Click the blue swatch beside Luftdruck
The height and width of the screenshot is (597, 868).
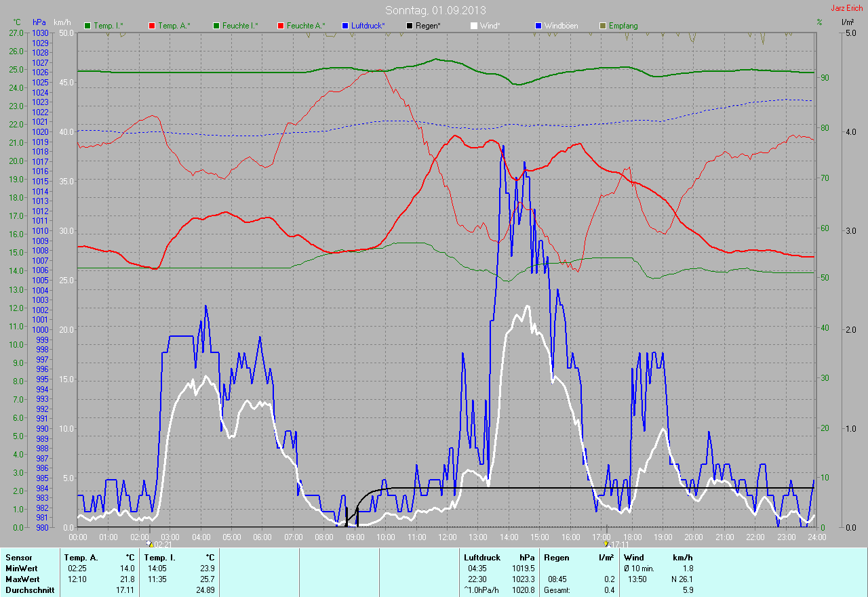tap(345, 26)
